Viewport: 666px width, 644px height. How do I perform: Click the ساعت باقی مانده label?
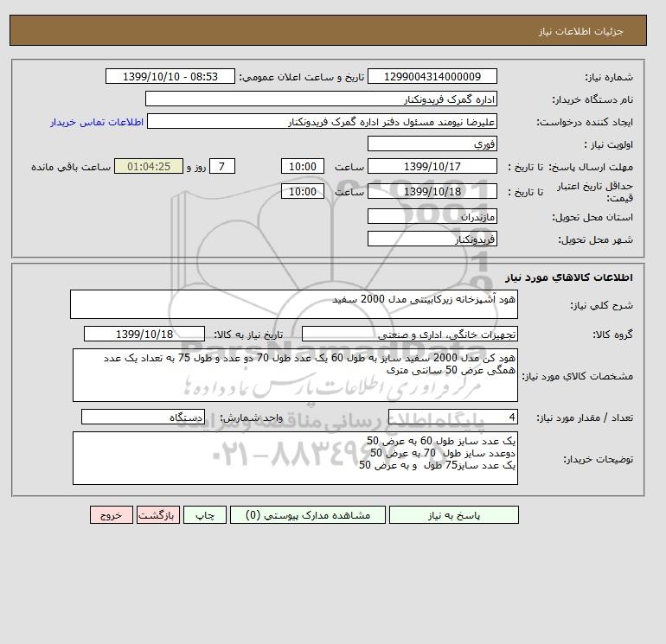(x=71, y=167)
